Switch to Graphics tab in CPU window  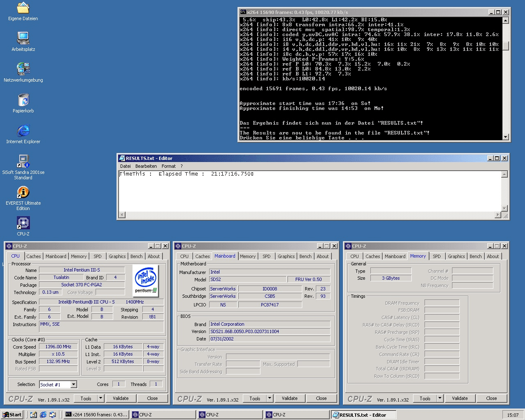117,256
